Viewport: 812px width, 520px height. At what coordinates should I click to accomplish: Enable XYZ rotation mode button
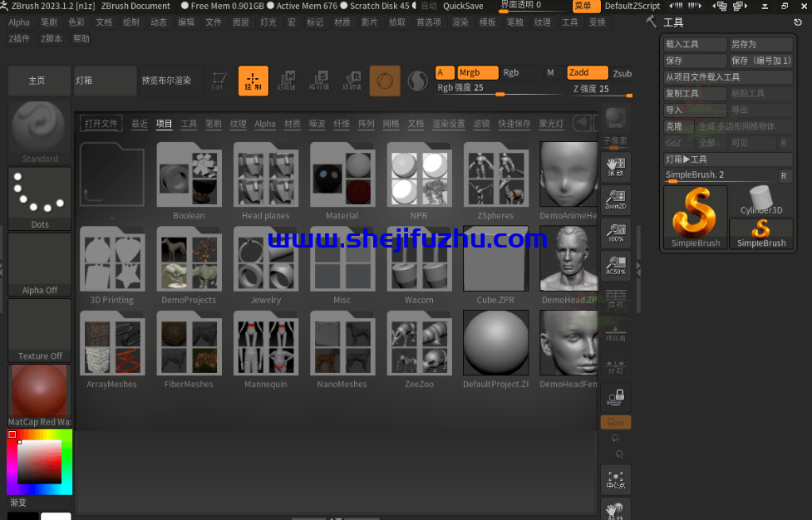tap(616, 422)
